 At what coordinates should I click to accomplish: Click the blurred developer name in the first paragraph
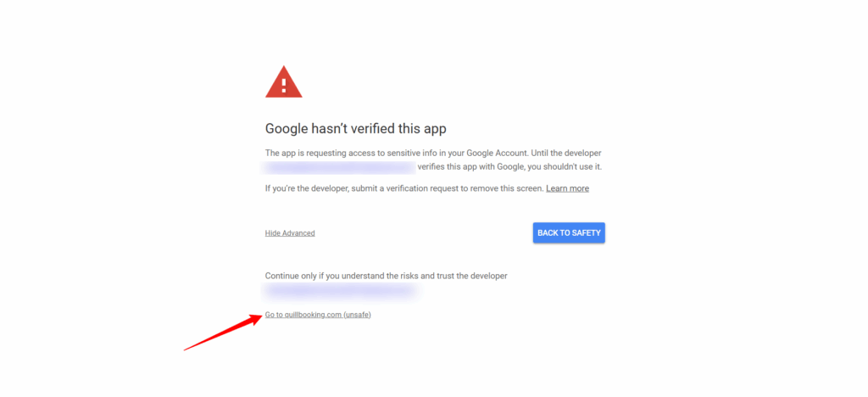[339, 167]
